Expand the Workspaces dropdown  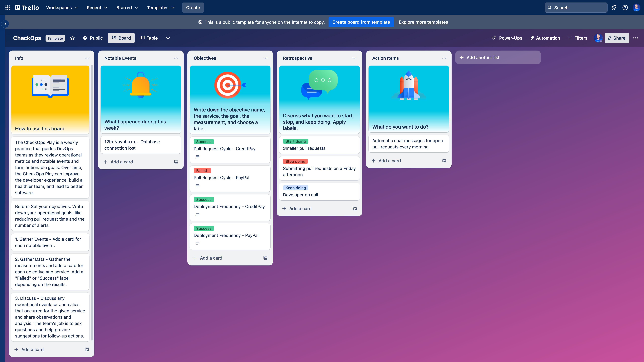tap(62, 8)
